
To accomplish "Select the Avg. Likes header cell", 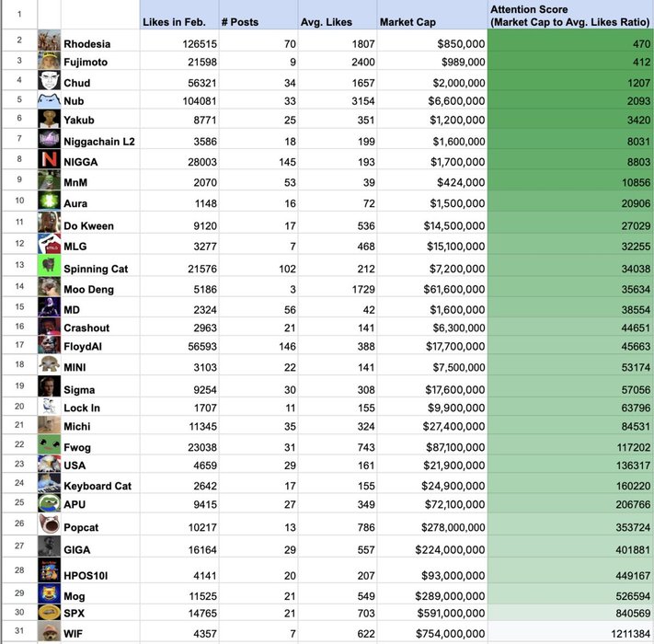I will [x=337, y=21].
